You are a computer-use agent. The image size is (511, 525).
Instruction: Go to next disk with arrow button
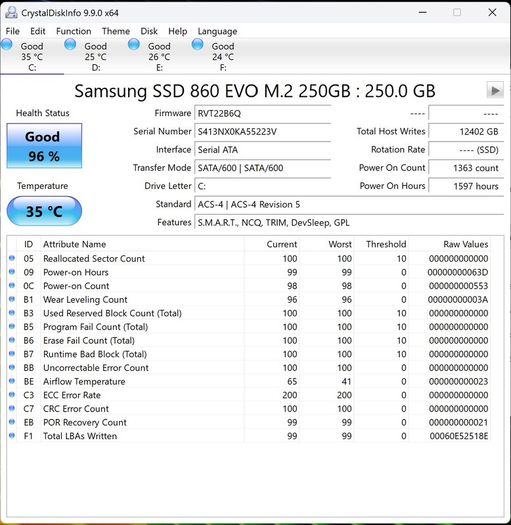pyautogui.click(x=495, y=90)
